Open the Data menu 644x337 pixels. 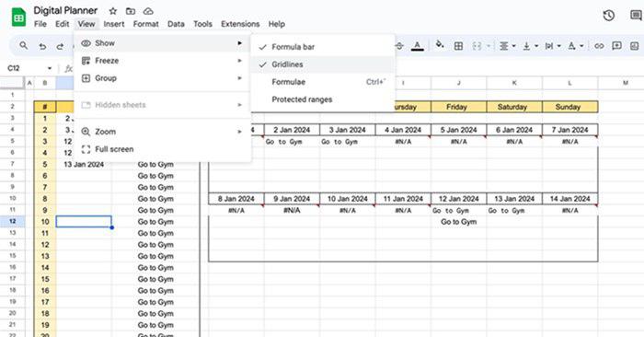[176, 24]
